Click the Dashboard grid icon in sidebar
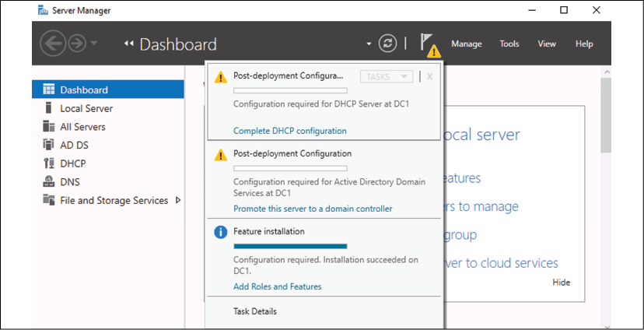The height and width of the screenshot is (330, 644). pos(48,90)
